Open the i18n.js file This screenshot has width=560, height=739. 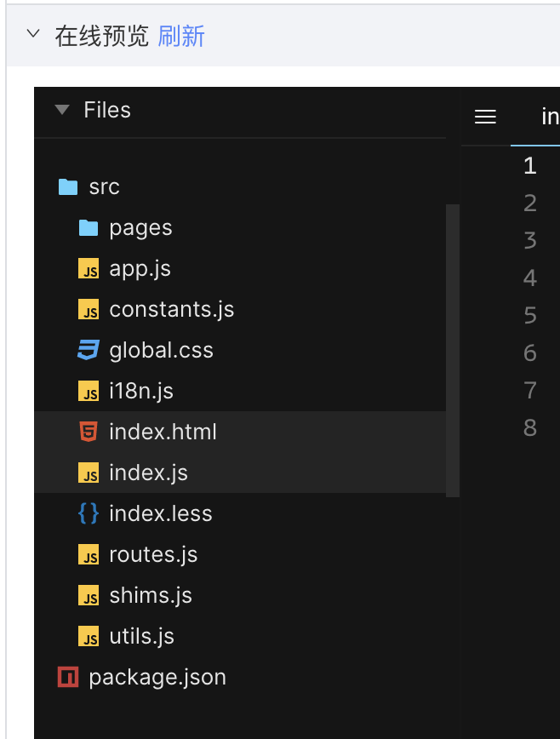click(141, 391)
